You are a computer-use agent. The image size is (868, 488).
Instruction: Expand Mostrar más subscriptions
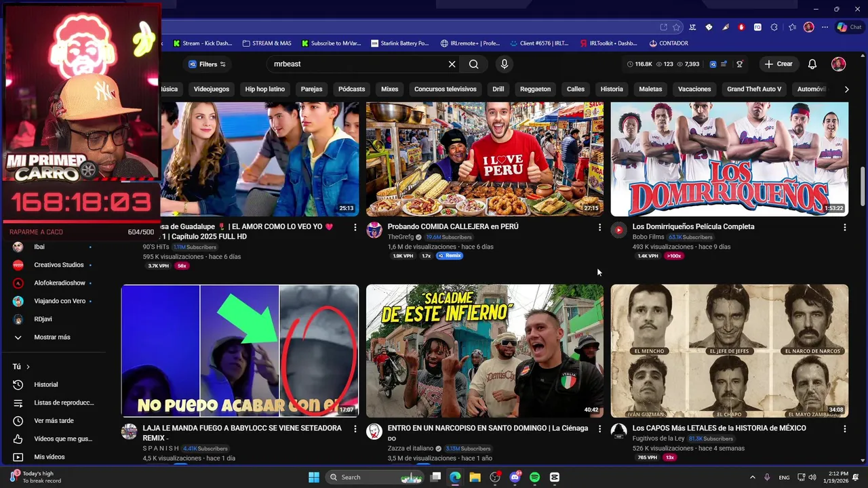[53, 338]
